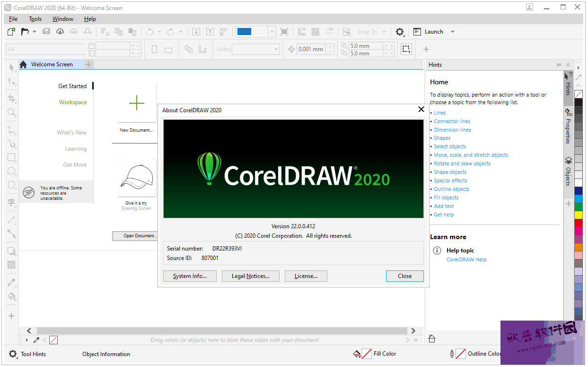Select the Transparency checkerboard tool
The image size is (588, 367).
click(x=12, y=265)
